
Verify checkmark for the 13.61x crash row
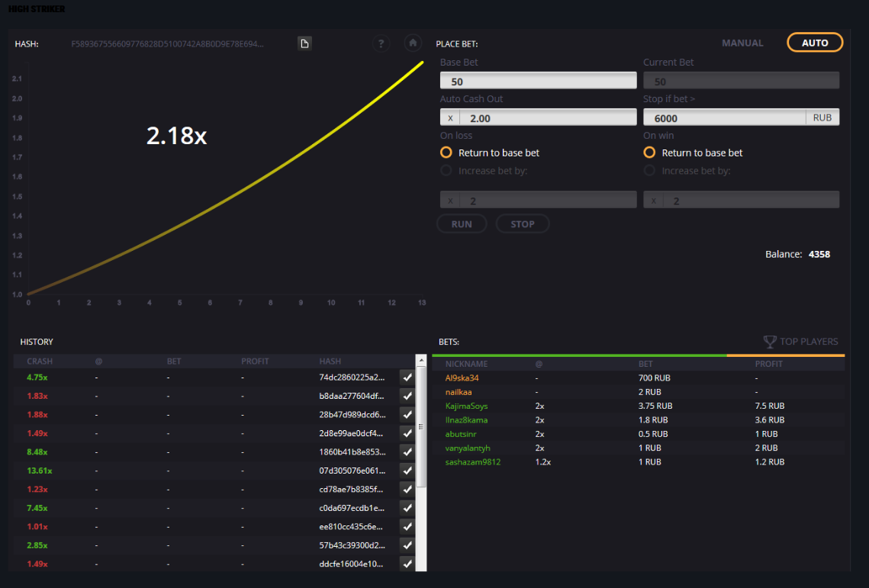click(x=407, y=471)
